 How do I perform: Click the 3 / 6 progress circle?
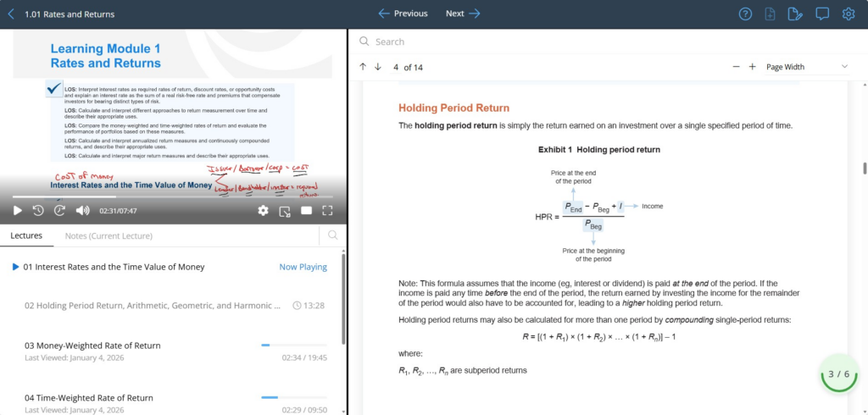click(x=838, y=374)
